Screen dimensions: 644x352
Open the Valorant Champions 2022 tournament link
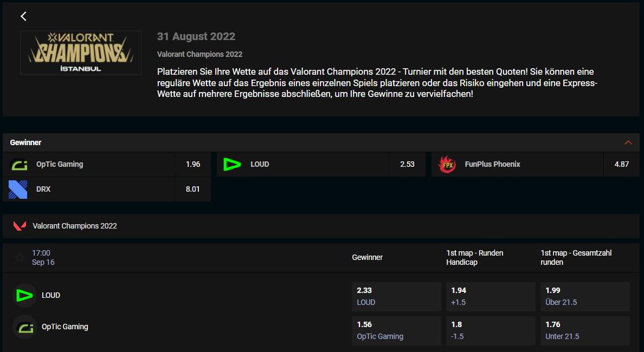point(75,226)
